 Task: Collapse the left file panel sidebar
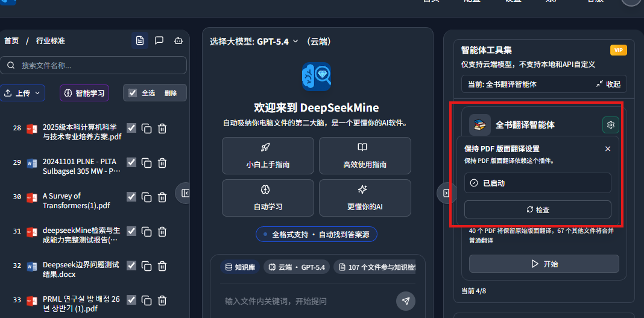[185, 192]
